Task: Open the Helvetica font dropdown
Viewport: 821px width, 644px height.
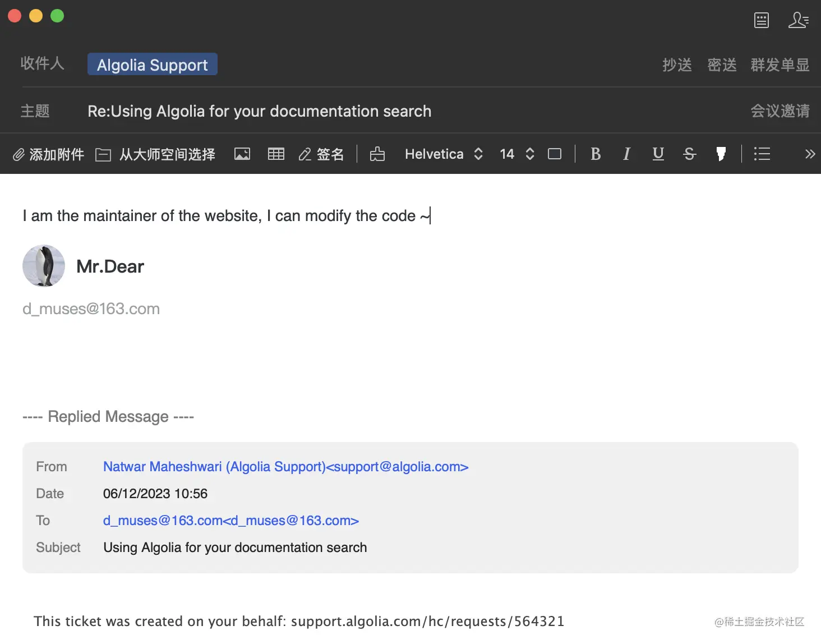Action: (444, 154)
